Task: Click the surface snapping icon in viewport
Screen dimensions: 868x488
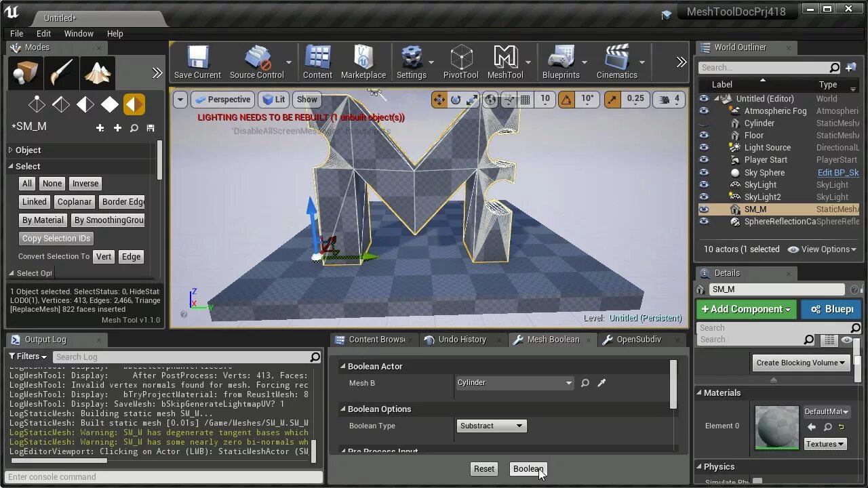Action: coord(507,100)
